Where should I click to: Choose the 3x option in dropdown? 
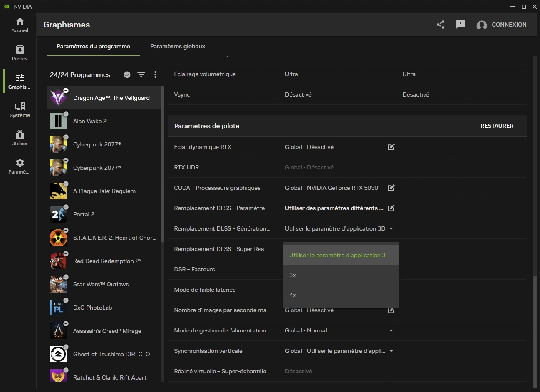(341, 275)
